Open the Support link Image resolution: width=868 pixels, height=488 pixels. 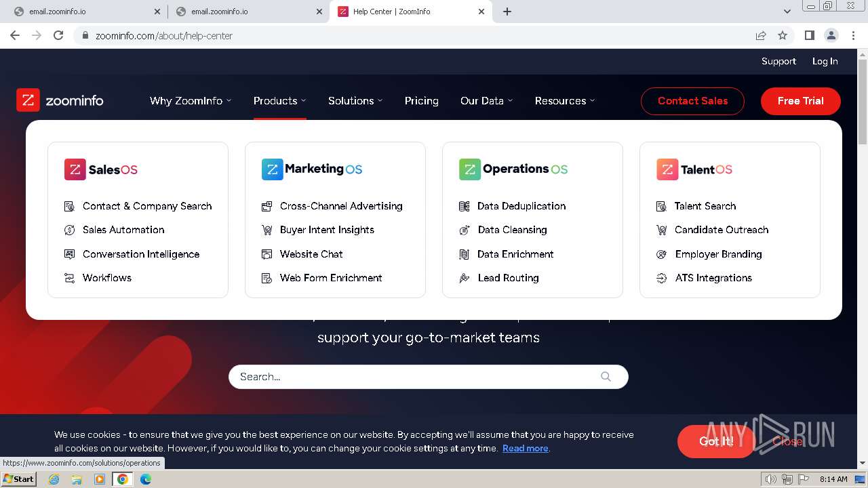[x=778, y=61]
